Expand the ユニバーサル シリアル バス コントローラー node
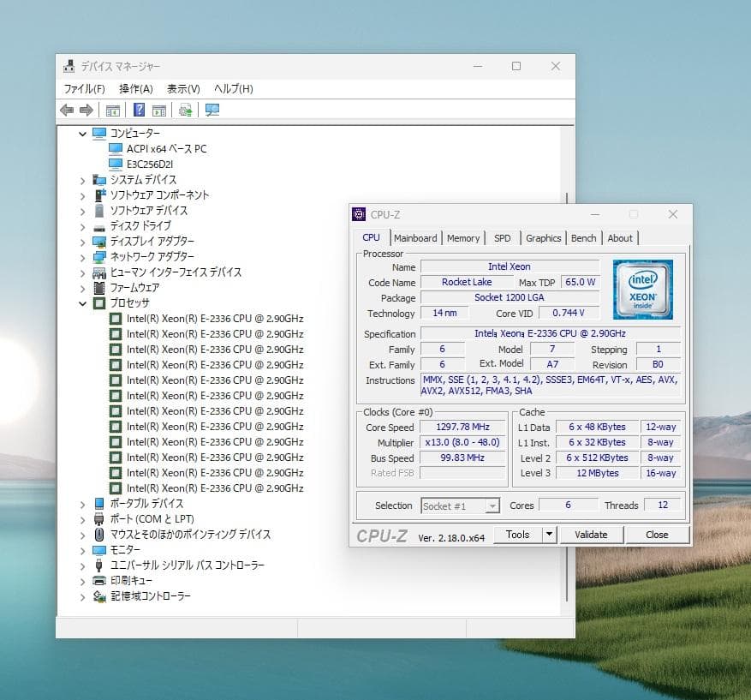This screenshot has width=751, height=700. 82,566
